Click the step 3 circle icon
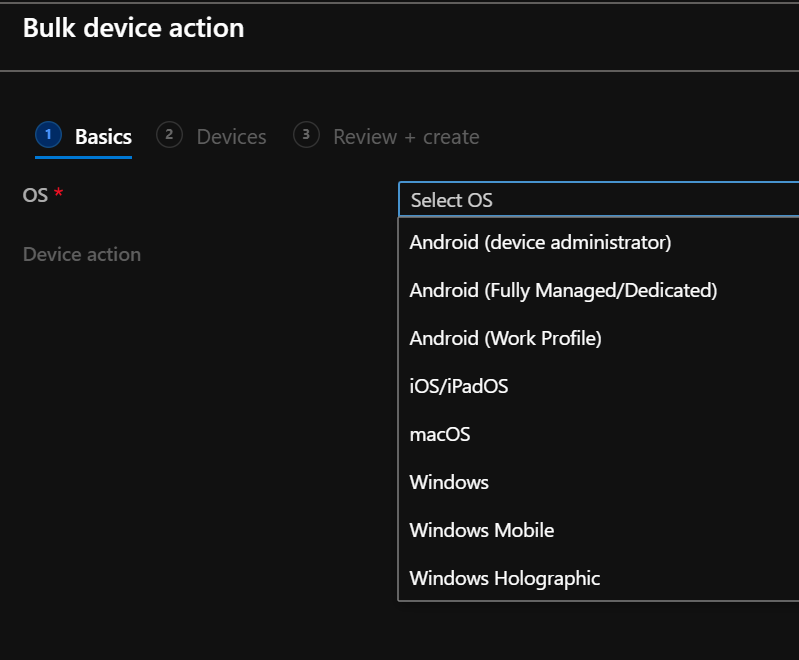The image size is (799, 660). pos(306,135)
